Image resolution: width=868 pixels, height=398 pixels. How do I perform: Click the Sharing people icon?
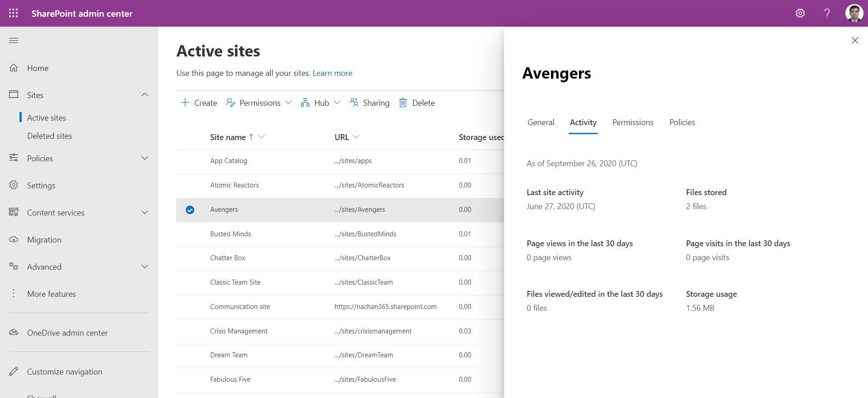coord(354,103)
